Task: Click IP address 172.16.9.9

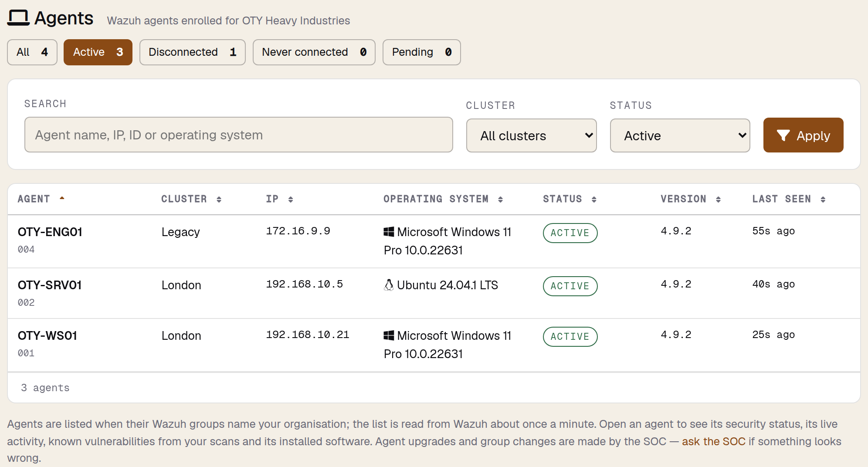Action: click(298, 231)
